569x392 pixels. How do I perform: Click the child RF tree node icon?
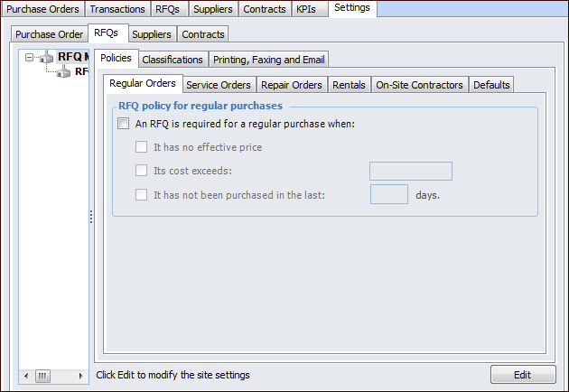tap(64, 71)
